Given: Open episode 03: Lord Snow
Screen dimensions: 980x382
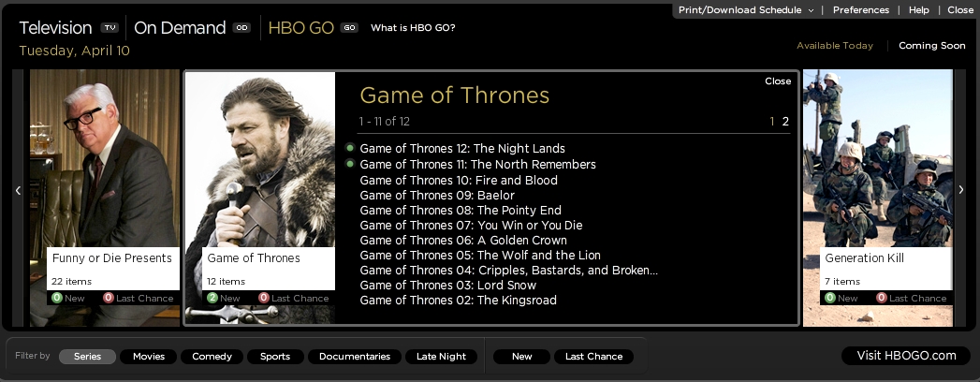Looking at the screenshot, I should coord(448,285).
